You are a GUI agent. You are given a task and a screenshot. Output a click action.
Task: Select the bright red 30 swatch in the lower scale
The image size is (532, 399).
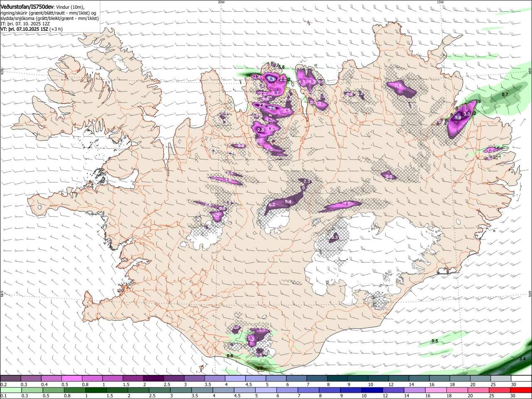pos(521,390)
